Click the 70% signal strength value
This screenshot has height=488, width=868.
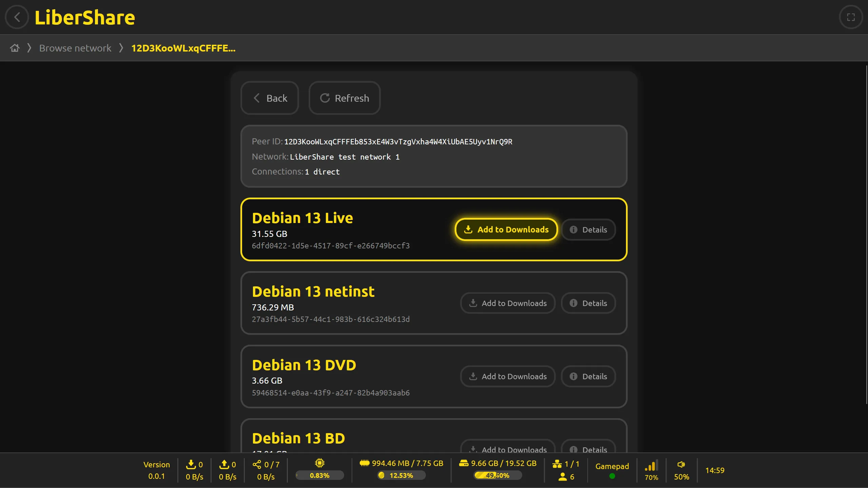click(x=651, y=477)
